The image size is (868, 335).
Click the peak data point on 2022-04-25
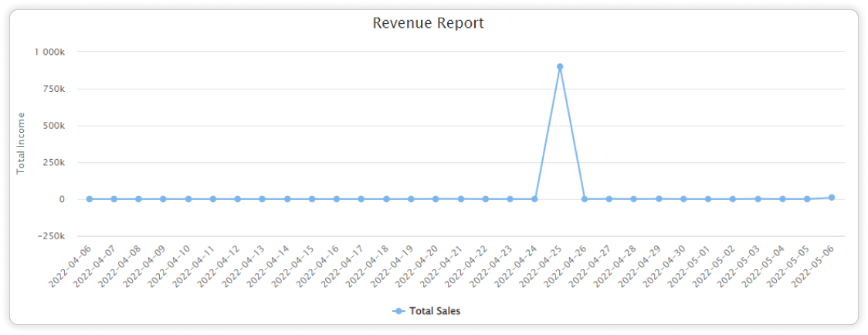pos(560,67)
